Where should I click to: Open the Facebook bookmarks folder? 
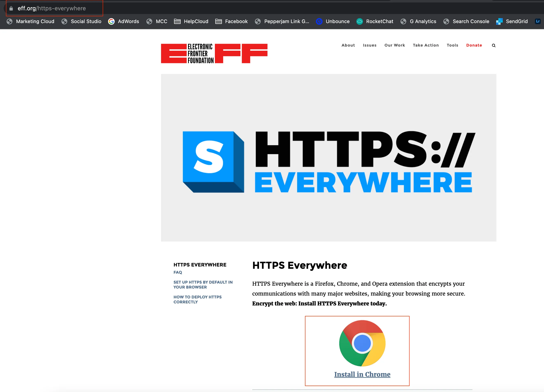pyautogui.click(x=231, y=21)
